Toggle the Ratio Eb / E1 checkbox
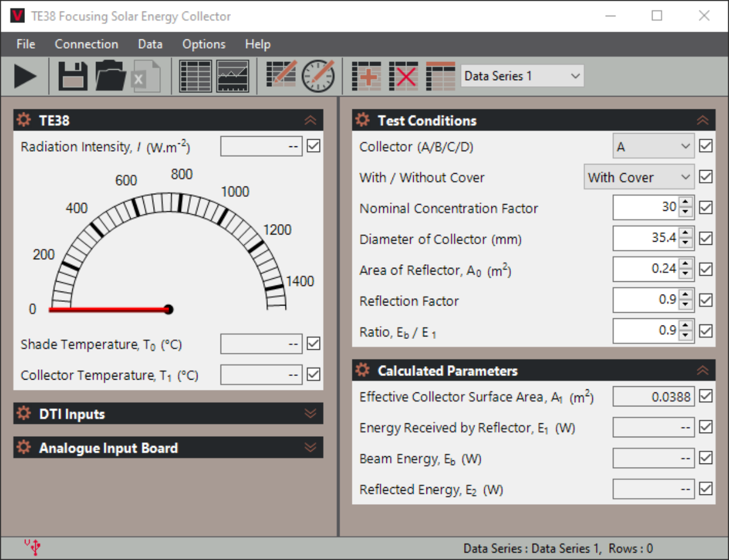Screen dimensions: 729x560 [x=705, y=331]
